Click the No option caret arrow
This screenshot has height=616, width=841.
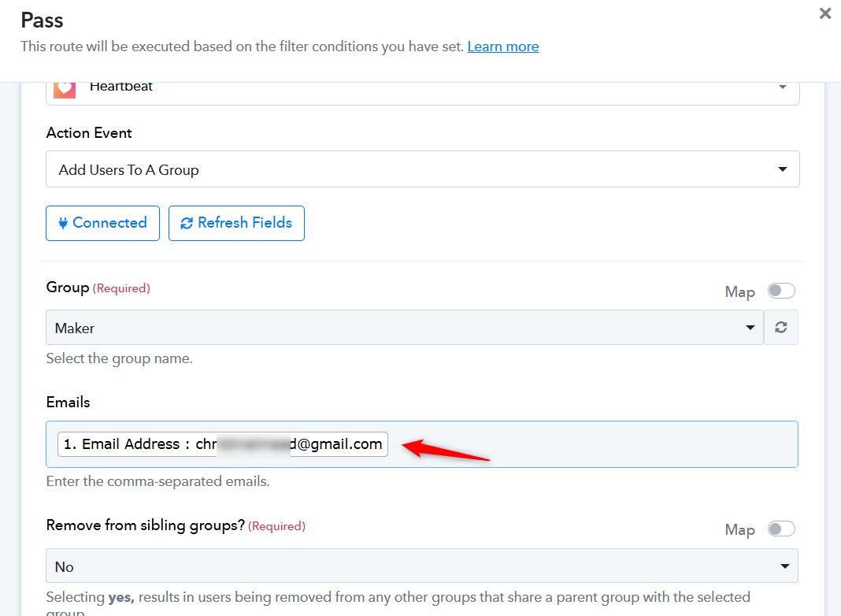[784, 566]
